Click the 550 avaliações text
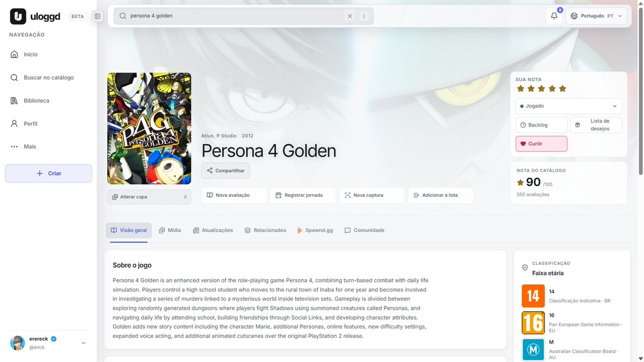The width and height of the screenshot is (644, 362). point(533,194)
